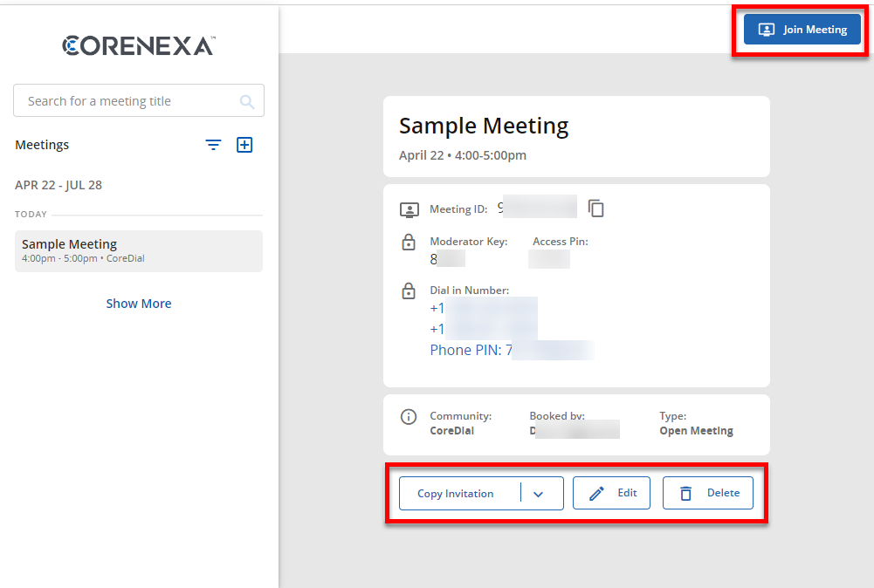Click the search magnifier in the meeting search bar
The width and height of the screenshot is (874, 588).
pyautogui.click(x=247, y=100)
